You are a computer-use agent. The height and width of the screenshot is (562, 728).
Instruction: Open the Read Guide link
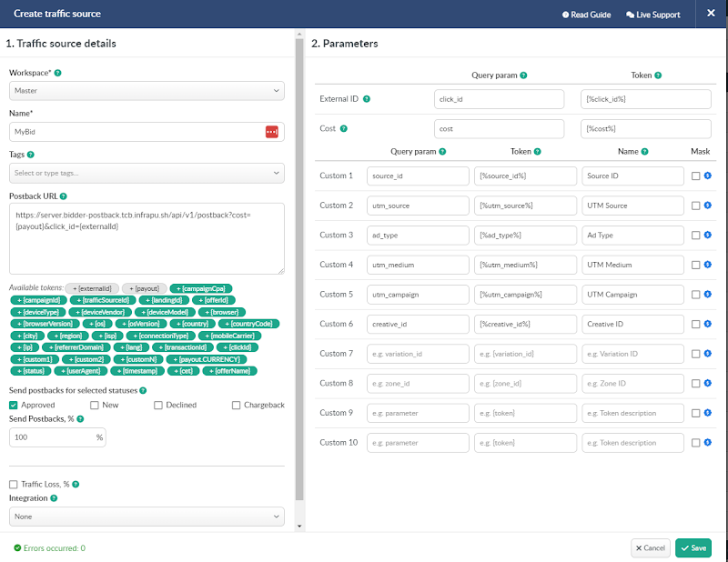(x=586, y=15)
